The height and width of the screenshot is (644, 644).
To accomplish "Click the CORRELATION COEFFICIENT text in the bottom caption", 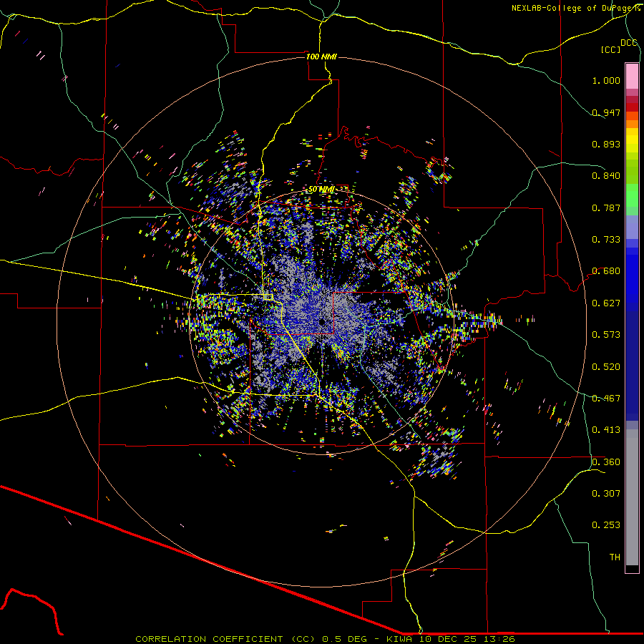I will click(209, 639).
